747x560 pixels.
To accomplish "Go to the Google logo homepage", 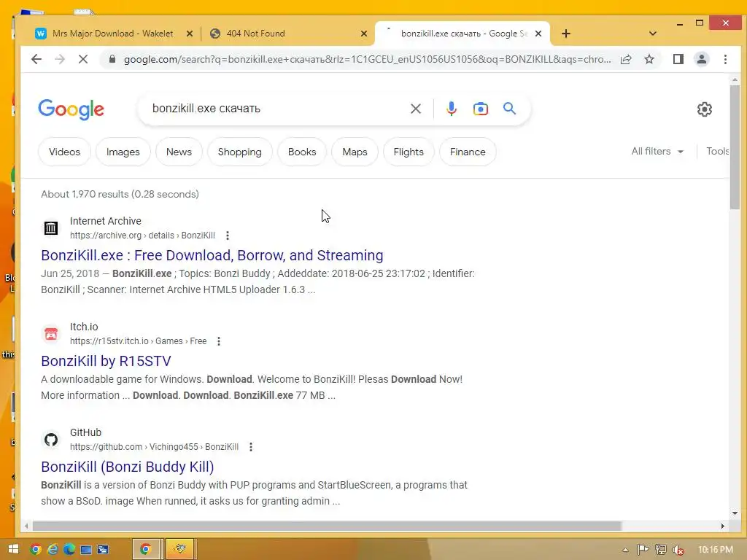I will (x=71, y=109).
